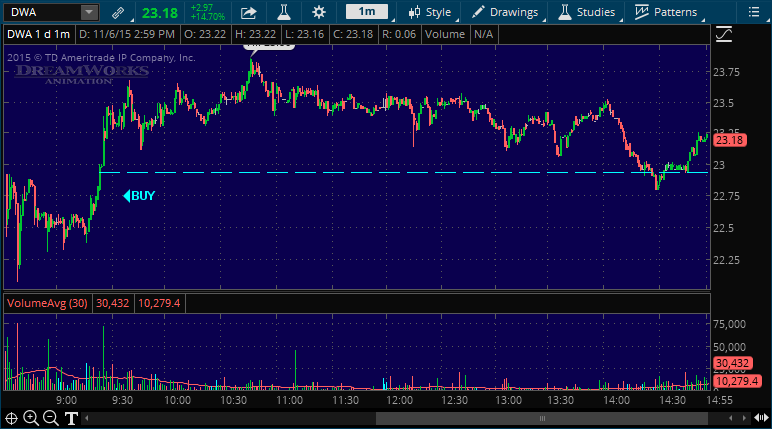
Task: Open the Drawings menu
Action: pos(505,12)
